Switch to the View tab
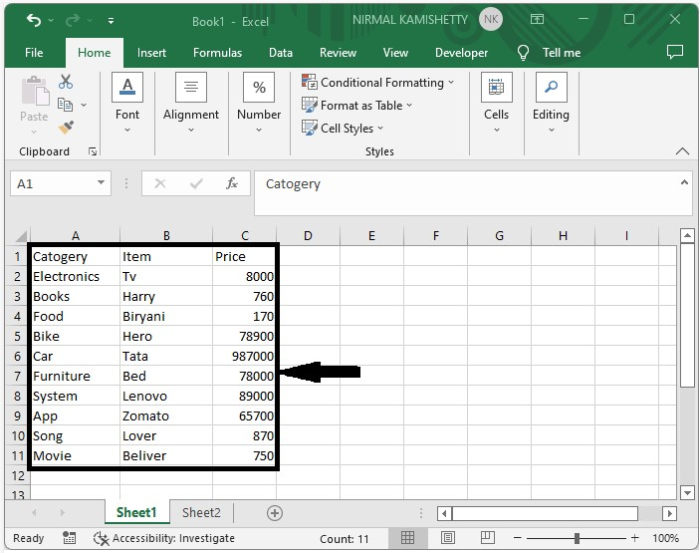 pos(395,53)
